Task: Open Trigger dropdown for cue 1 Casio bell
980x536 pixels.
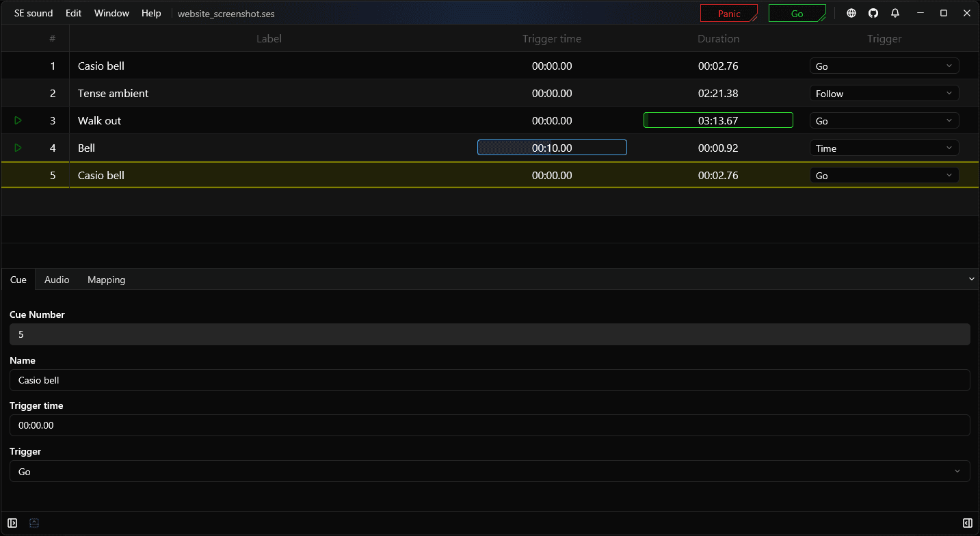Action: click(884, 66)
